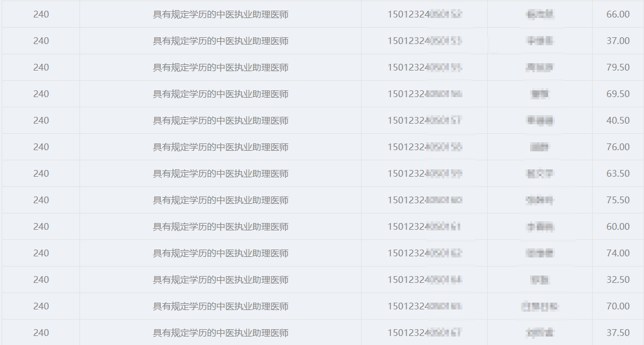Click the 240 code in the 66.00 row
644x345 pixels.
click(41, 14)
